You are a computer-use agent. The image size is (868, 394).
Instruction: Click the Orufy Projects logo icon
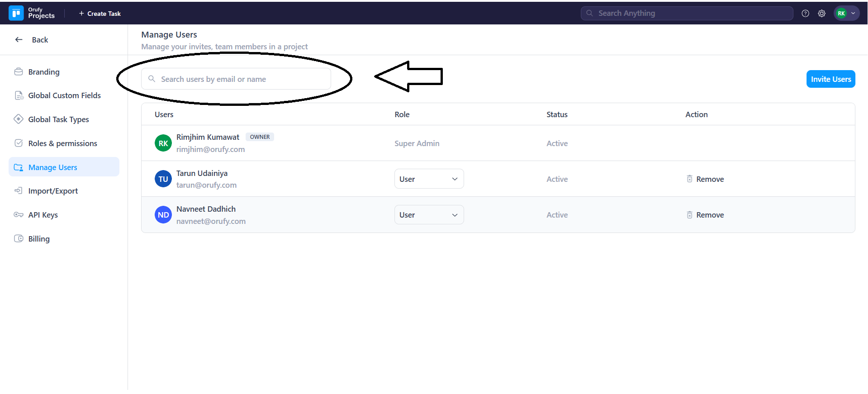(x=16, y=13)
